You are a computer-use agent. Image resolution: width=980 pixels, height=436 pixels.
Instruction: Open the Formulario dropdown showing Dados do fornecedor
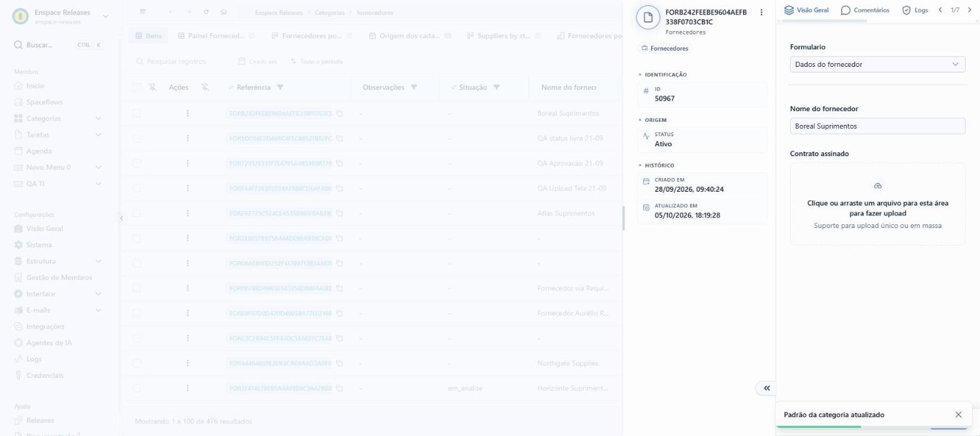pos(877,64)
